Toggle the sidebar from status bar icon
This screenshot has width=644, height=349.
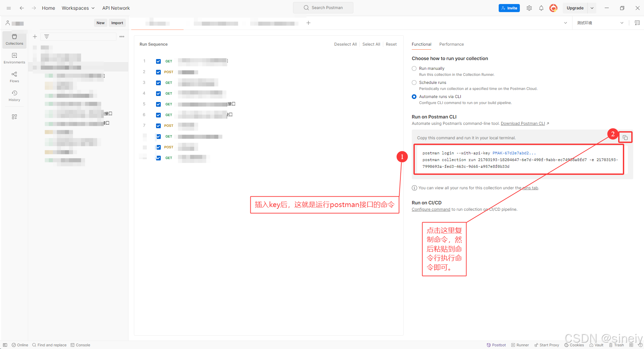5,345
